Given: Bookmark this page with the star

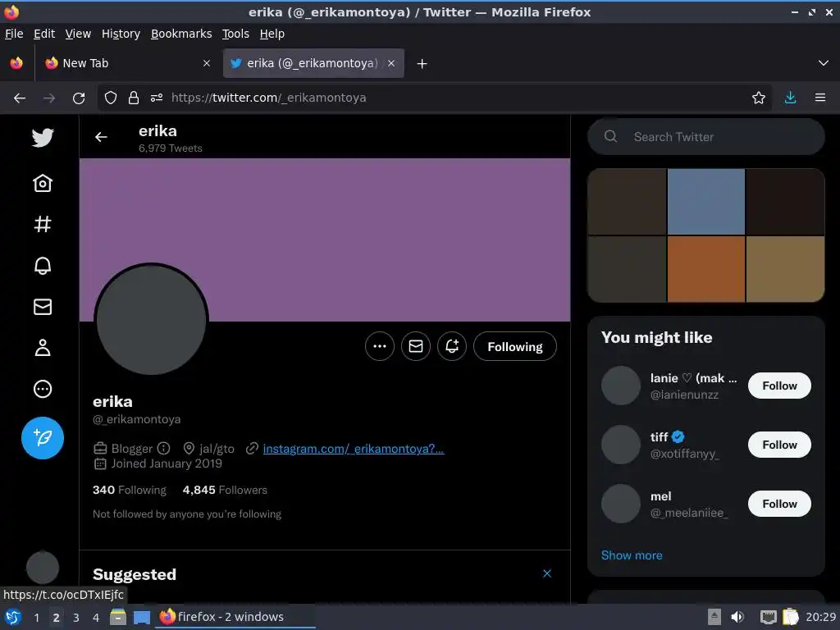Looking at the screenshot, I should [759, 98].
